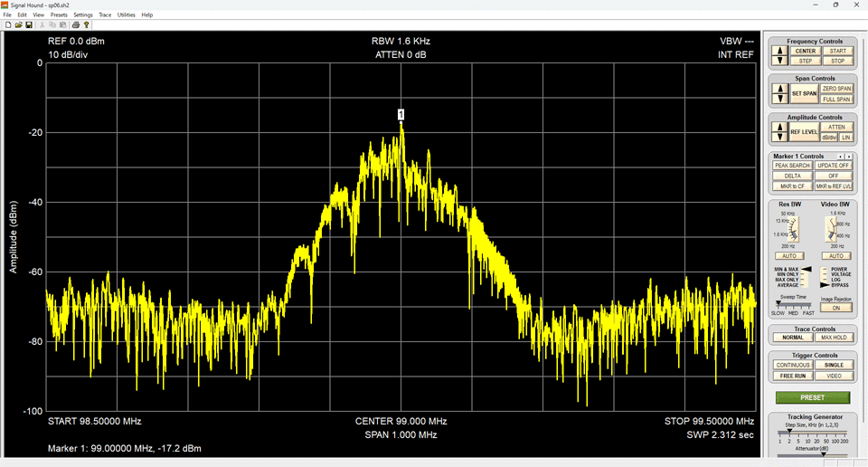Open the Trace menu
The height and width of the screenshot is (467, 868).
105,15
